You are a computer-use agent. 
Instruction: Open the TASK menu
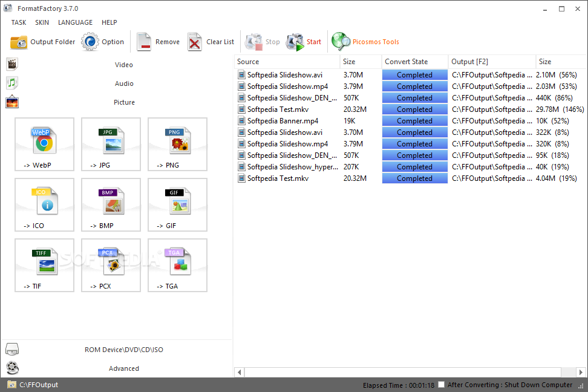pos(19,22)
